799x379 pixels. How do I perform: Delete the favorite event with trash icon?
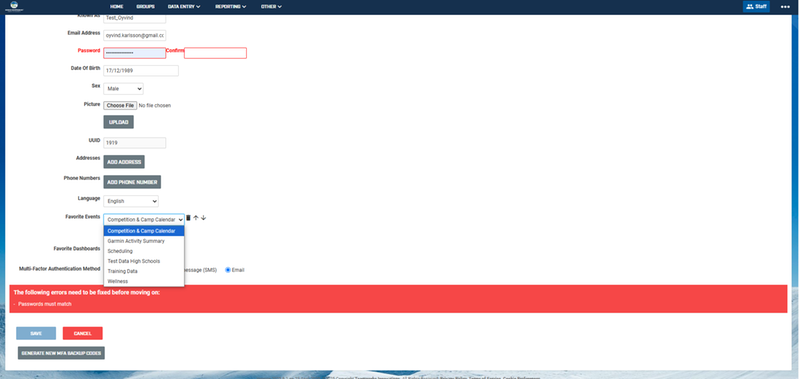pos(188,218)
